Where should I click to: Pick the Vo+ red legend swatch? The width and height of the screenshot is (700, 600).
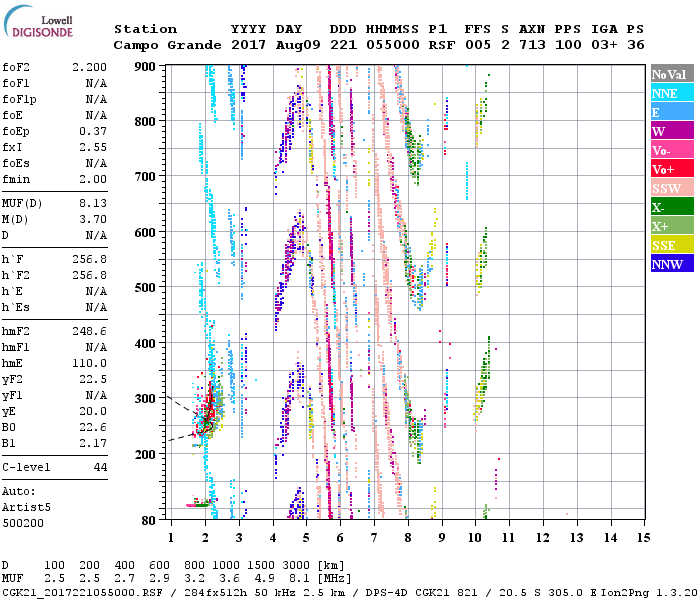click(x=668, y=169)
